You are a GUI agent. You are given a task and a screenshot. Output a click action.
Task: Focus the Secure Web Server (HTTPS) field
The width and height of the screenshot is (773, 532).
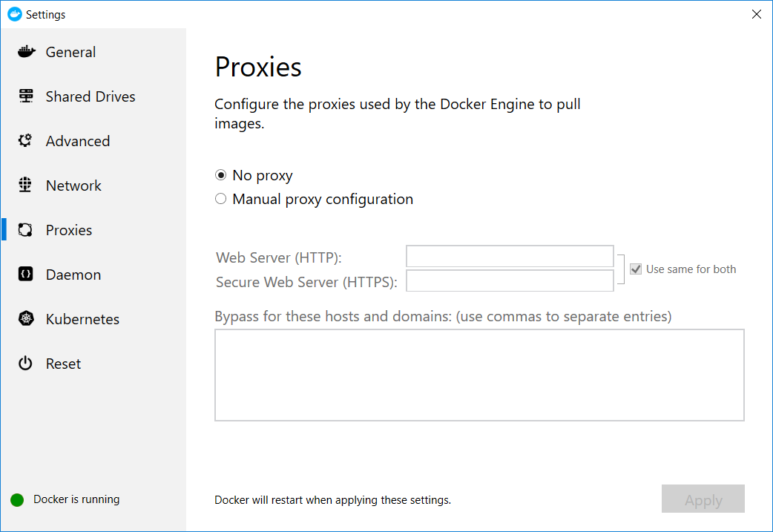(x=510, y=281)
